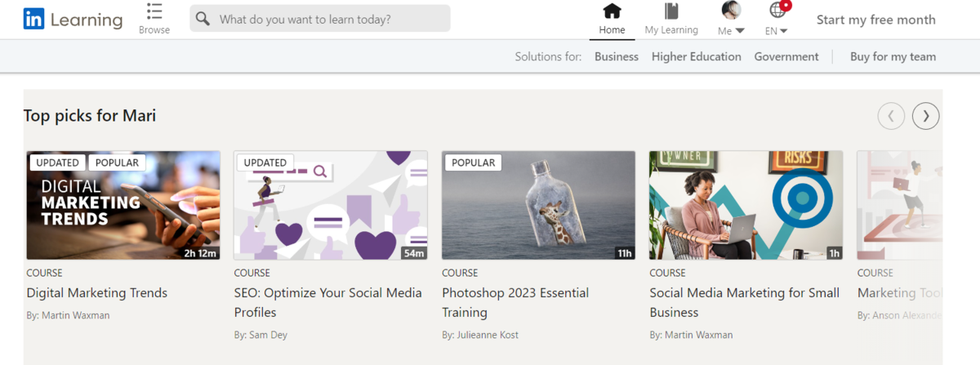The image size is (980, 365).
Task: Show next top picks with right arrow
Action: [x=925, y=116]
